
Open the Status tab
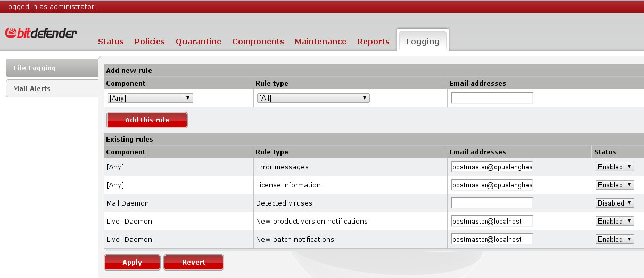point(111,42)
